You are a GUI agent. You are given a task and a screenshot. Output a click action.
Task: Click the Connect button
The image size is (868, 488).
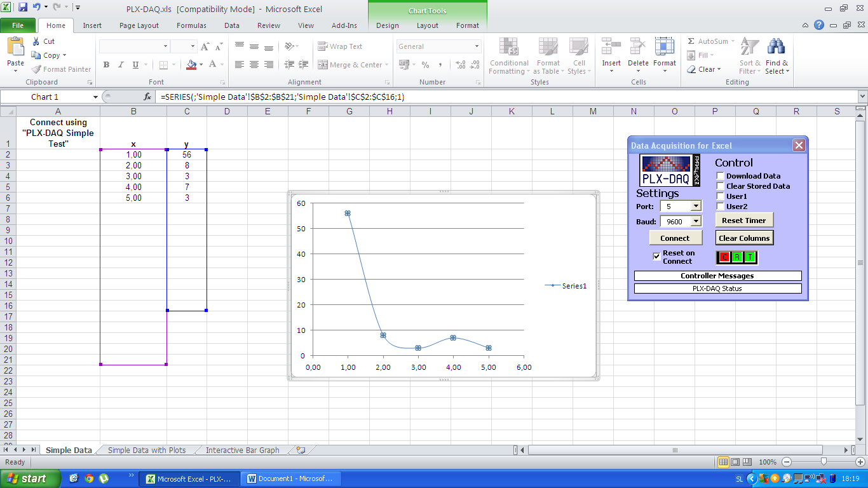click(675, 237)
